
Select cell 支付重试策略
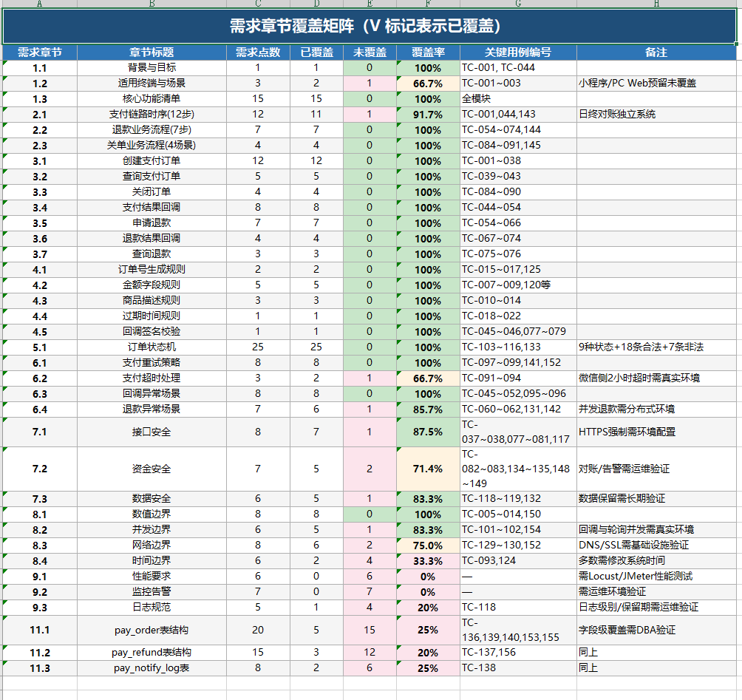point(152,362)
